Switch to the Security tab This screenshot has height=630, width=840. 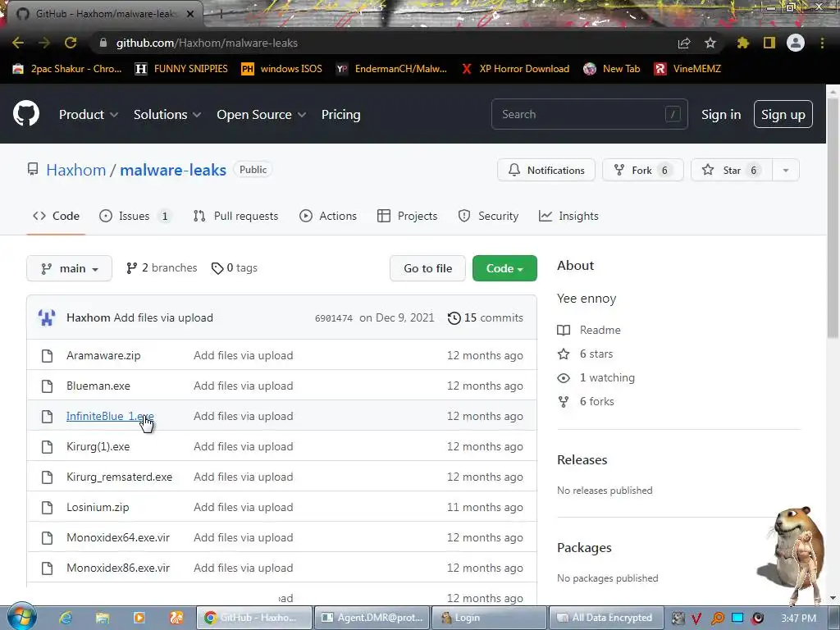[489, 216]
